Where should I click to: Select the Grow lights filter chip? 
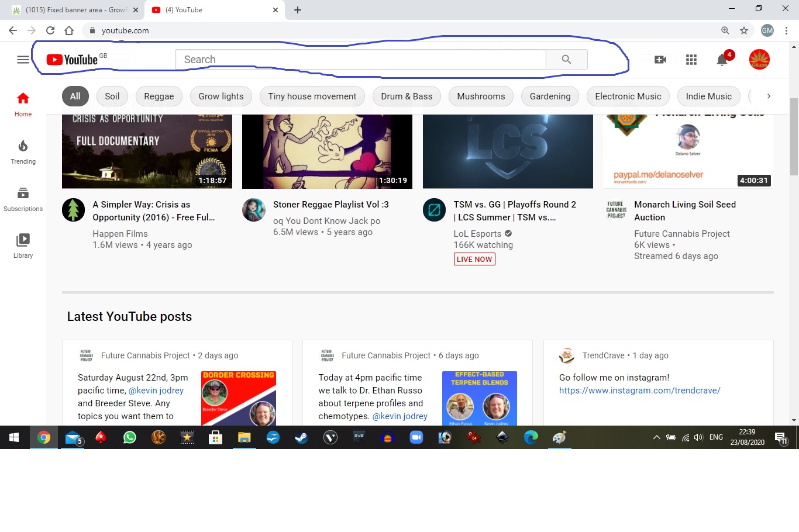(221, 96)
